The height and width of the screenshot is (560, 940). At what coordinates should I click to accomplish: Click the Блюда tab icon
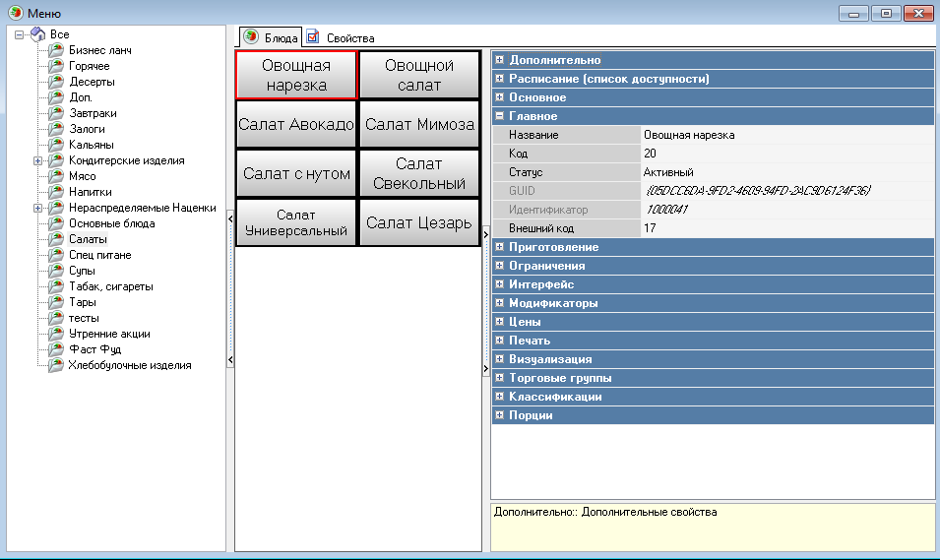[x=252, y=37]
